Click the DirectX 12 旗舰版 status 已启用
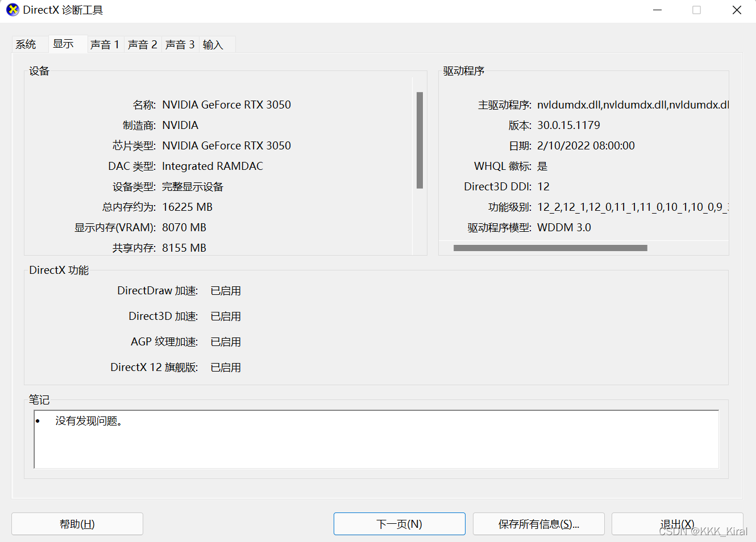The width and height of the screenshot is (756, 542). [x=226, y=367]
